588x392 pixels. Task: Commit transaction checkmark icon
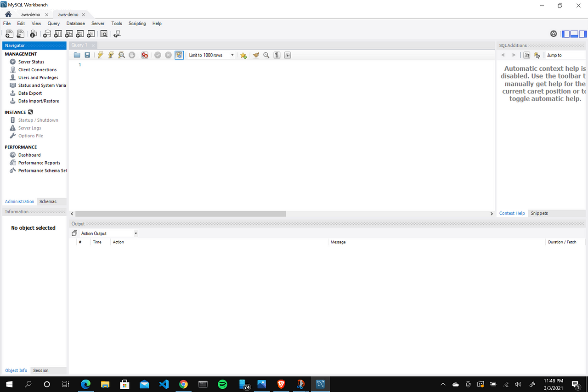158,55
